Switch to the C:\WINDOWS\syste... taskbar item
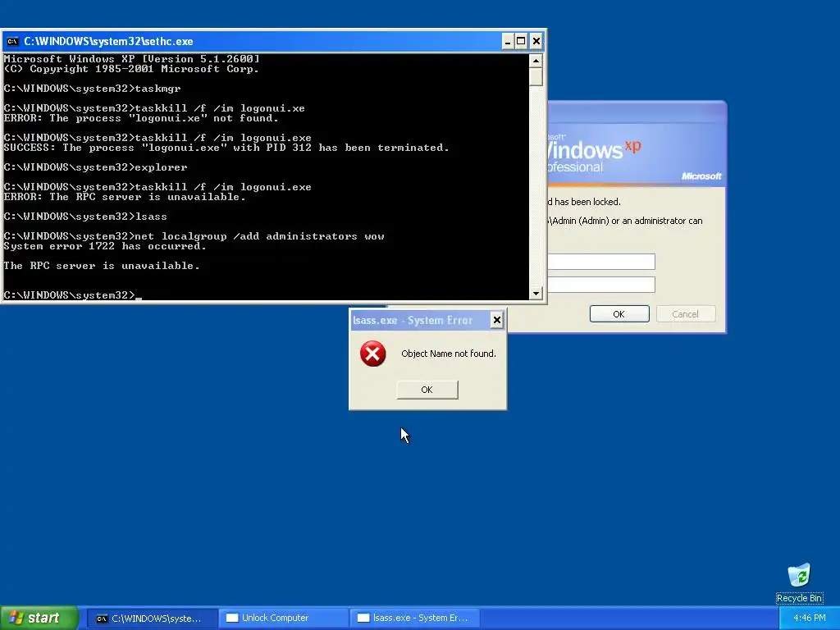The height and width of the screenshot is (630, 840). pyautogui.click(x=152, y=619)
